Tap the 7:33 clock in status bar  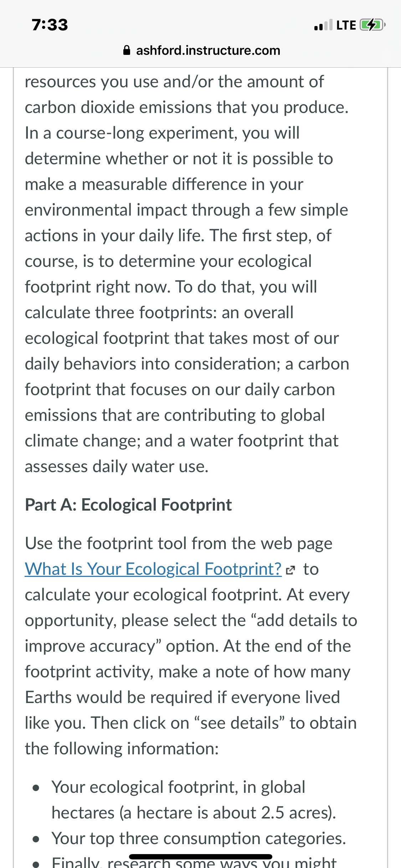pyautogui.click(x=50, y=25)
